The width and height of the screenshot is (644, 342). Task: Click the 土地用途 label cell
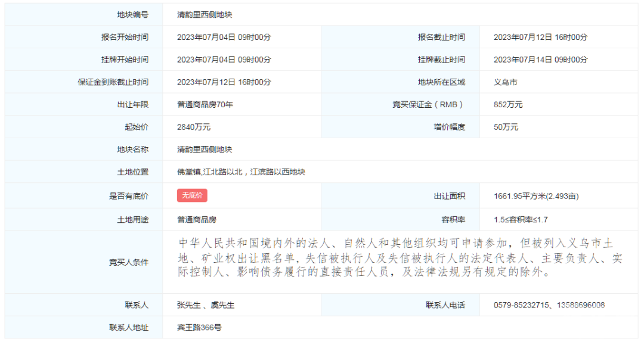tap(133, 220)
